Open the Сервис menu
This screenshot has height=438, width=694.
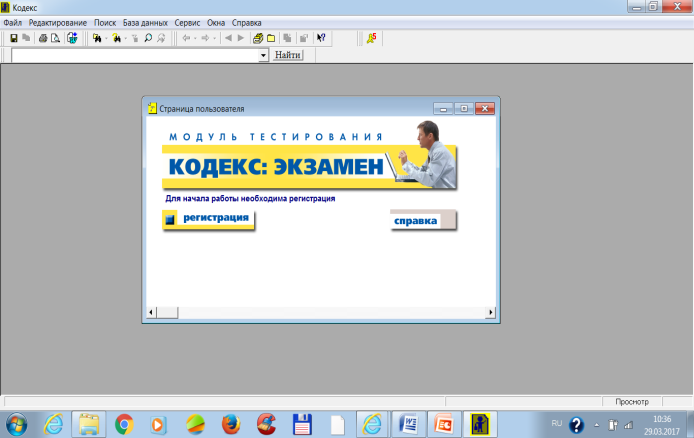pos(186,22)
